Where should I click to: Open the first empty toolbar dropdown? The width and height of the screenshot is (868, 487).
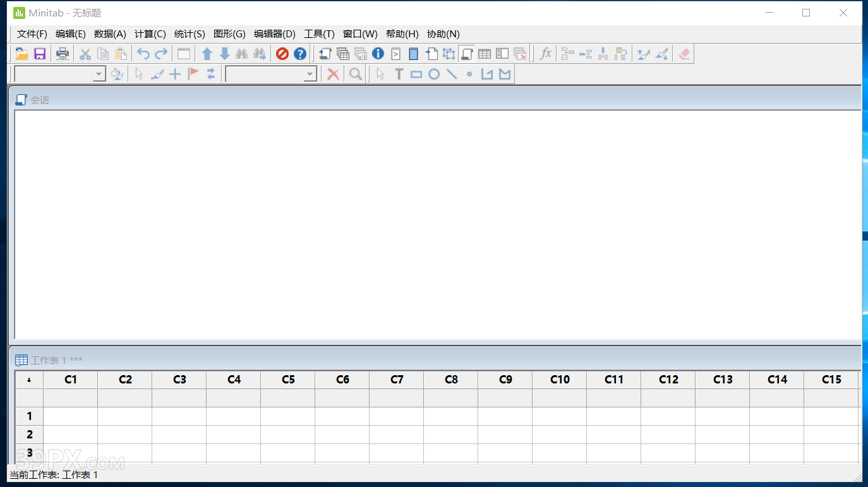pyautogui.click(x=99, y=75)
